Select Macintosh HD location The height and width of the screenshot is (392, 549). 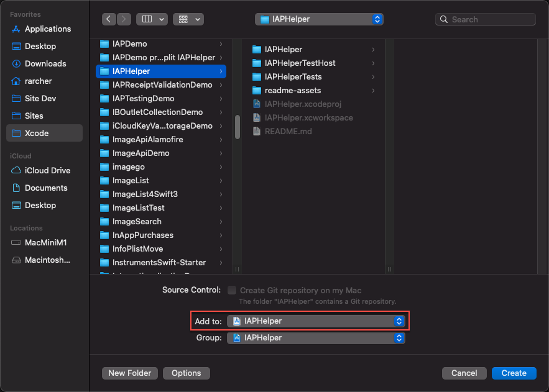click(x=45, y=260)
